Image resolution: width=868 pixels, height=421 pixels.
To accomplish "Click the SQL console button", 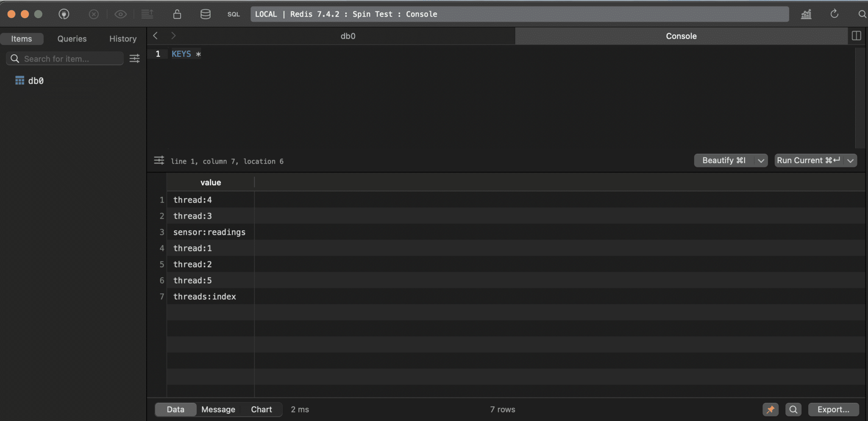I will click(234, 14).
